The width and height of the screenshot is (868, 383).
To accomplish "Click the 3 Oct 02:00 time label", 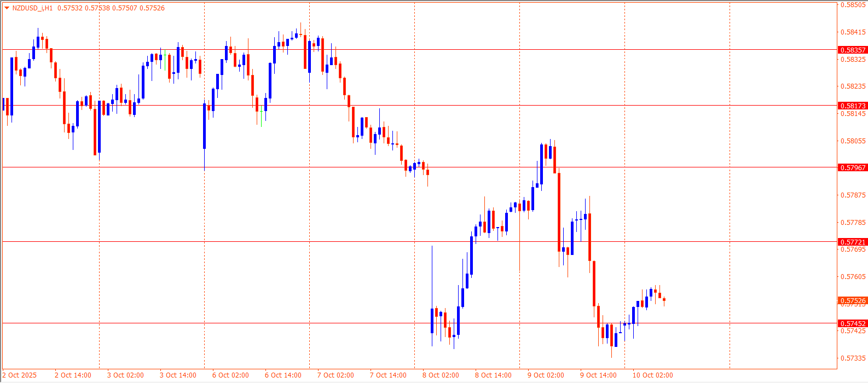I will (125, 375).
